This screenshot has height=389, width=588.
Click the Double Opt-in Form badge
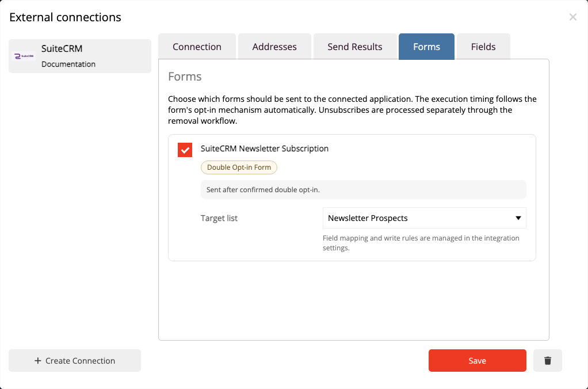coord(239,167)
